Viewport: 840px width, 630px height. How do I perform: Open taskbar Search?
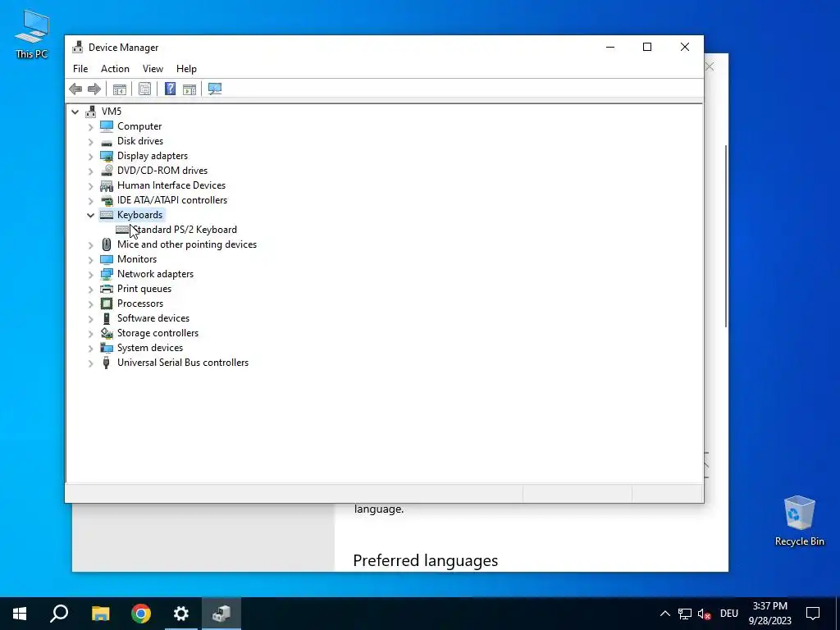59,614
